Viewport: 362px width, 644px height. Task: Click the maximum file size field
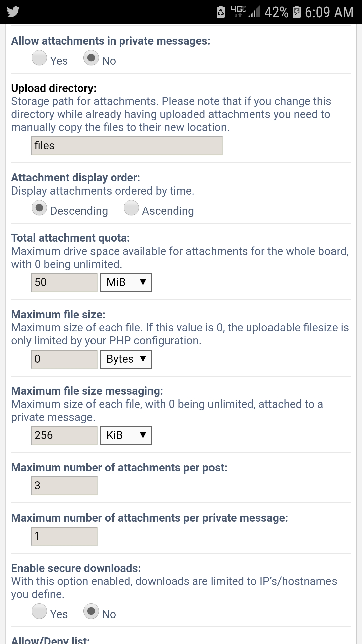click(64, 359)
